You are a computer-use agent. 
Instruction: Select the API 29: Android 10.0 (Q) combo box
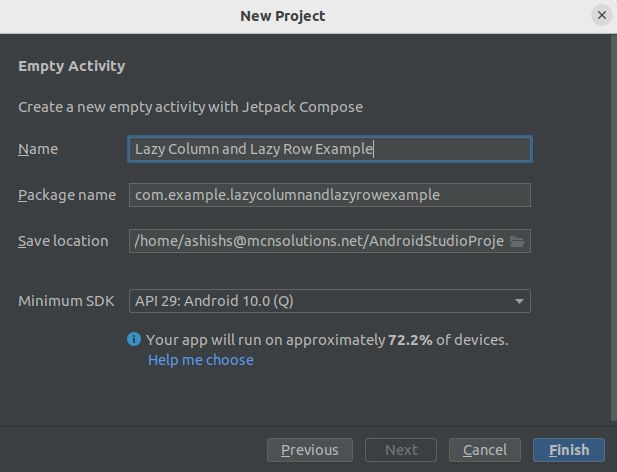(x=320, y=301)
